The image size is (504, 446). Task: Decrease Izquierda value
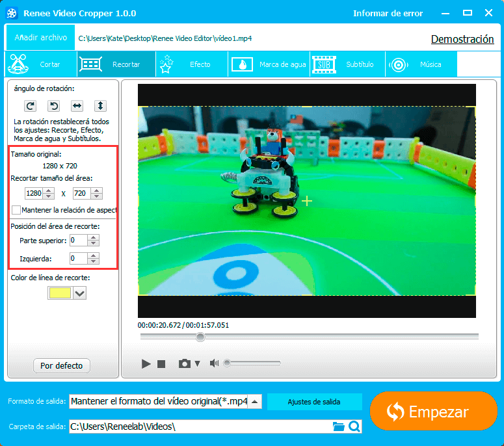(x=93, y=261)
